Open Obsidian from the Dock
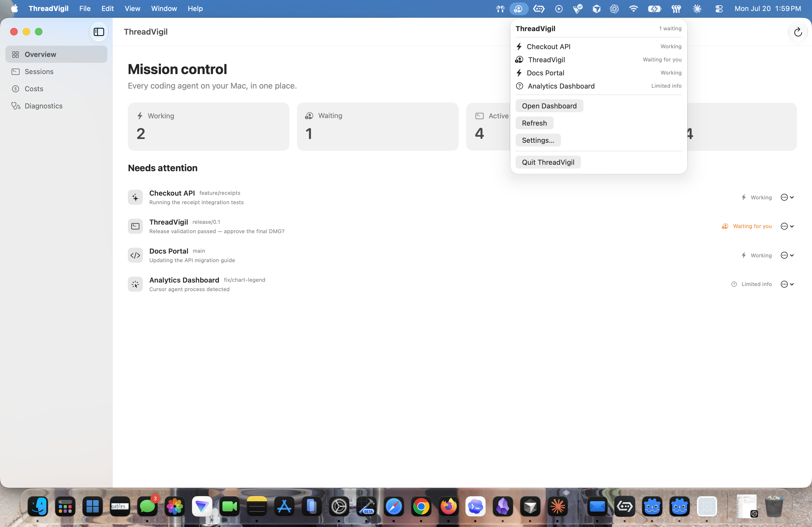 503,506
